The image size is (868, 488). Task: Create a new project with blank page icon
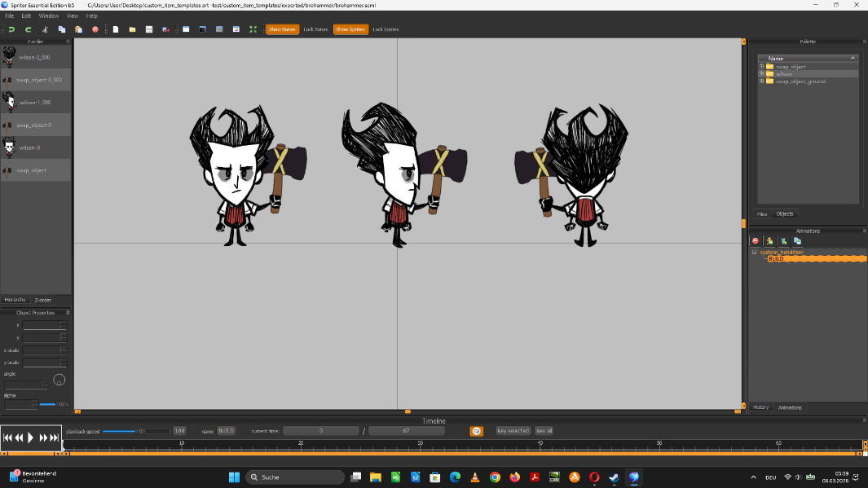click(x=116, y=29)
